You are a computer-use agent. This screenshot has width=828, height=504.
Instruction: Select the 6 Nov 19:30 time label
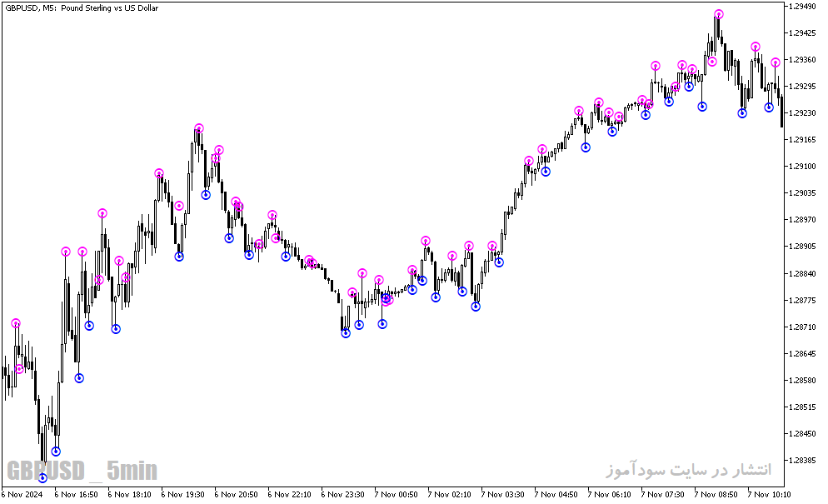pos(182,495)
